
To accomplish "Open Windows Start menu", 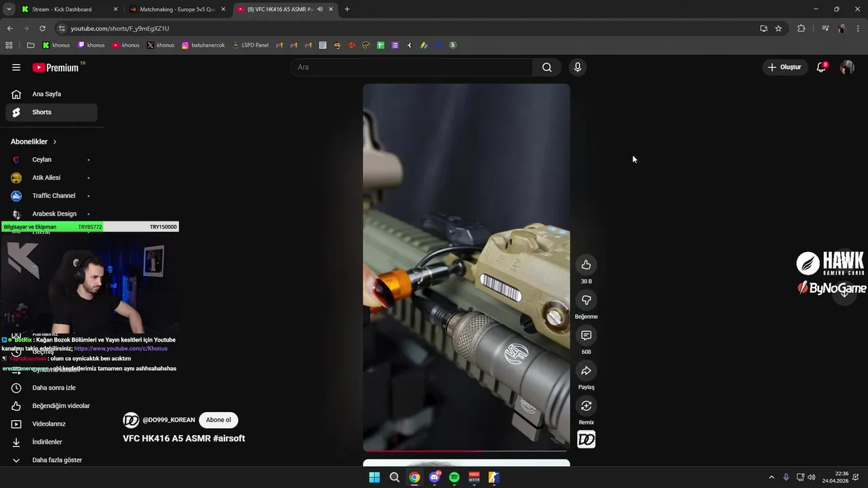I will [374, 477].
